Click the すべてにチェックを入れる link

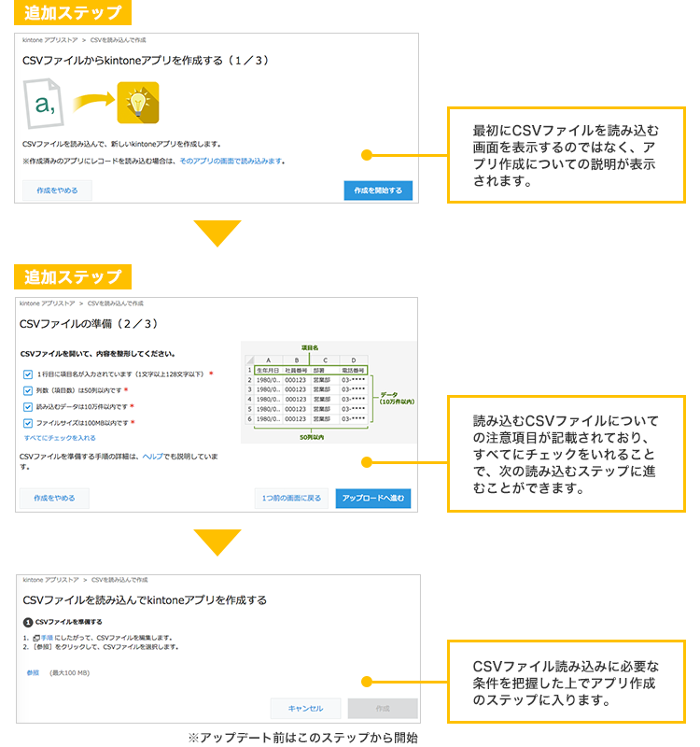[x=60, y=437]
